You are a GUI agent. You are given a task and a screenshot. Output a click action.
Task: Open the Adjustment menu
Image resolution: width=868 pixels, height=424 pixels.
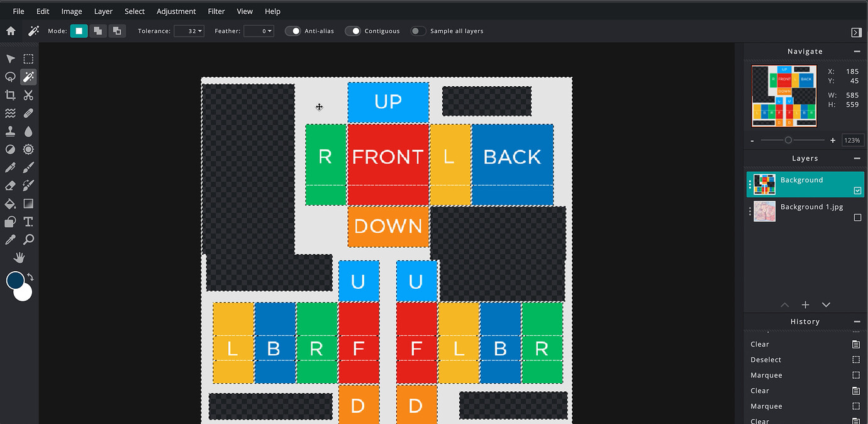pos(176,11)
